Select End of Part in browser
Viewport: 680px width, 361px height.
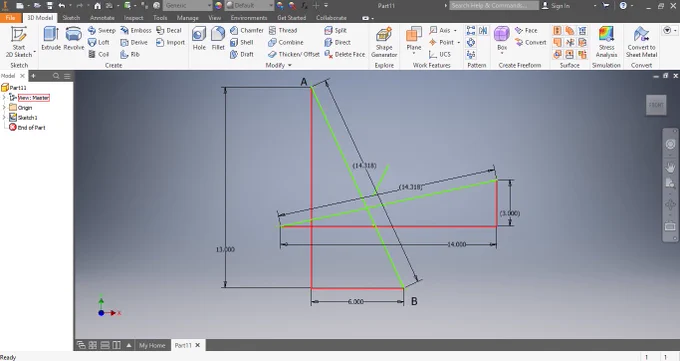pyautogui.click(x=27, y=128)
